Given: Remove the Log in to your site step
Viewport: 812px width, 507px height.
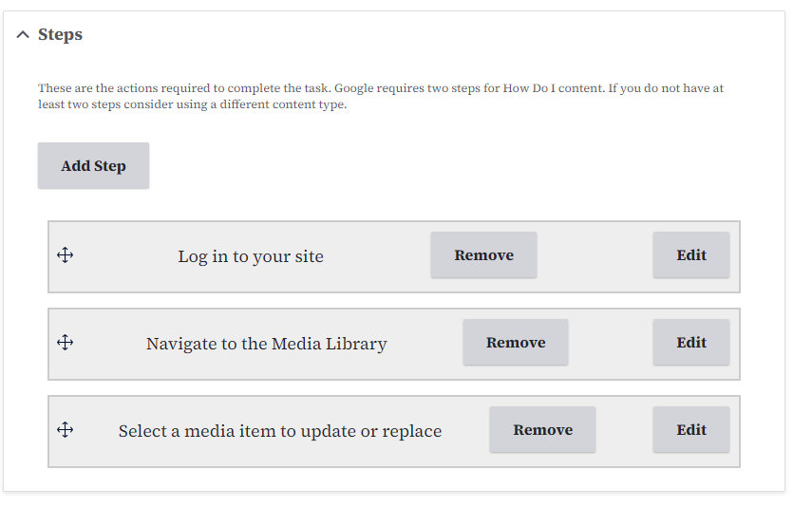Looking at the screenshot, I should pos(483,255).
